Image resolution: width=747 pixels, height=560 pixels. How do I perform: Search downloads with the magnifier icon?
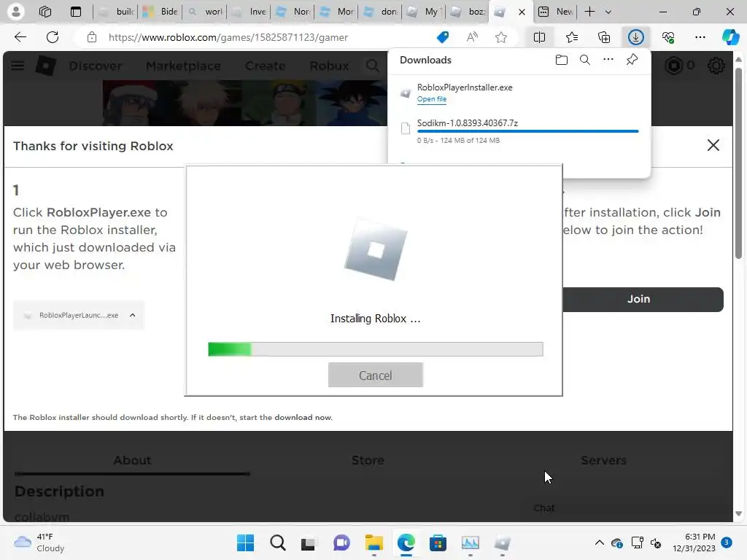(585, 60)
